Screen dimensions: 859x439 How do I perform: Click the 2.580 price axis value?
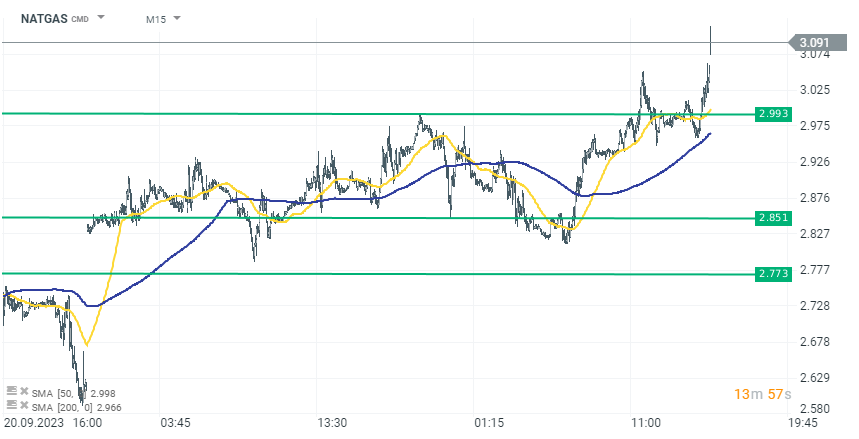click(815, 409)
